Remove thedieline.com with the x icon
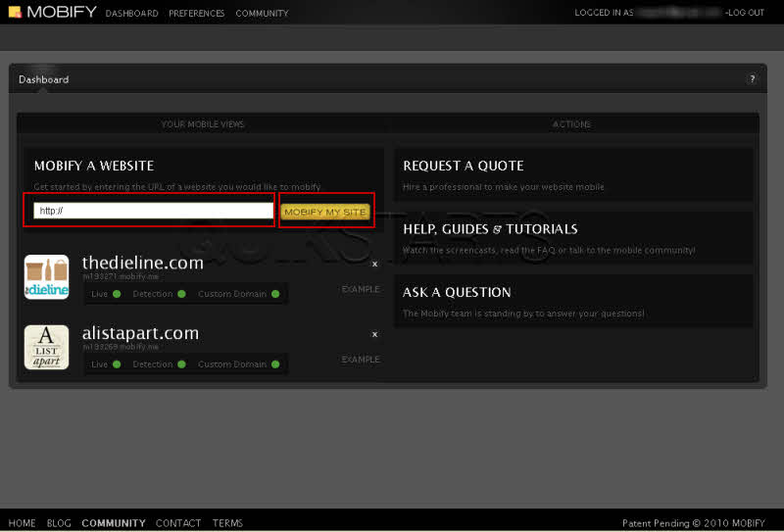Screen dimensions: 784x532 coord(374,264)
